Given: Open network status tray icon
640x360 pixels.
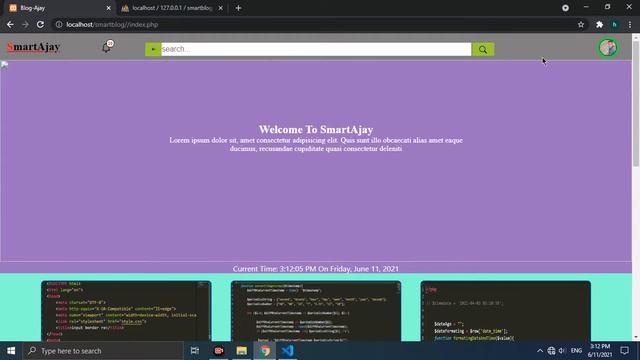Looking at the screenshot, I should (x=551, y=351).
